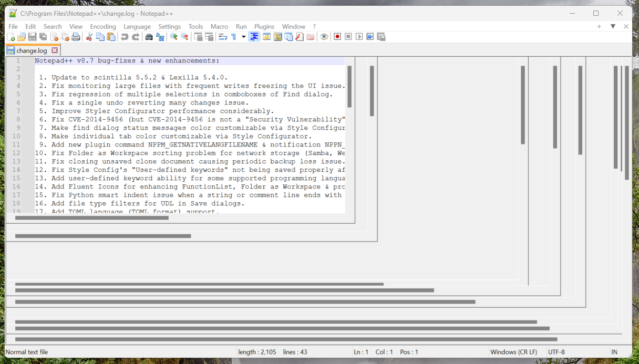This screenshot has height=364, width=639.
Task: Toggle file monitoring eye icon
Action: pyautogui.click(x=324, y=37)
